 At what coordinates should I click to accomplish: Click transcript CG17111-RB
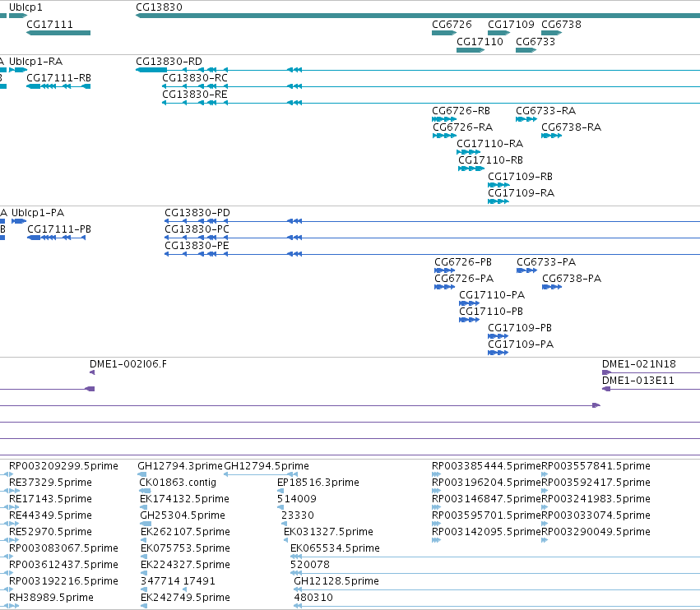(x=58, y=77)
